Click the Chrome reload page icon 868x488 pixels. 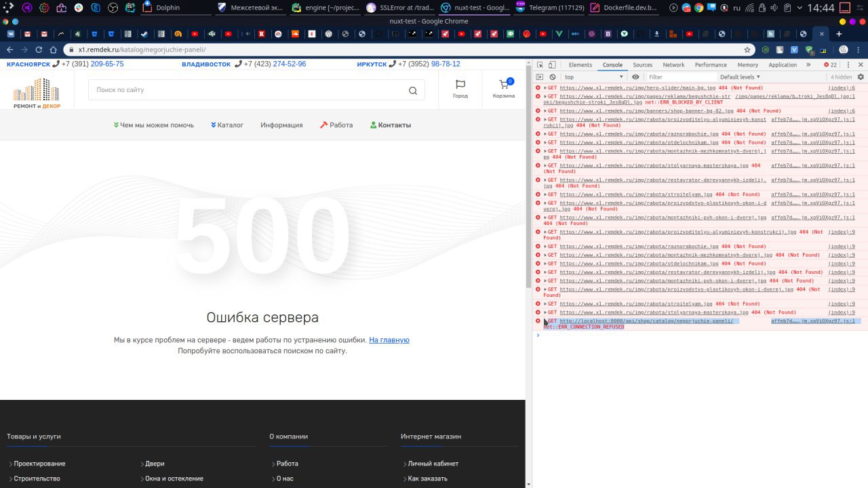[39, 49]
